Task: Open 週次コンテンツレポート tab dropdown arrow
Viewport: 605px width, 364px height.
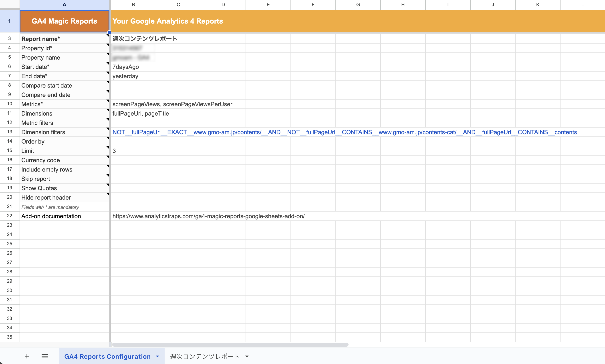Action: (x=247, y=356)
